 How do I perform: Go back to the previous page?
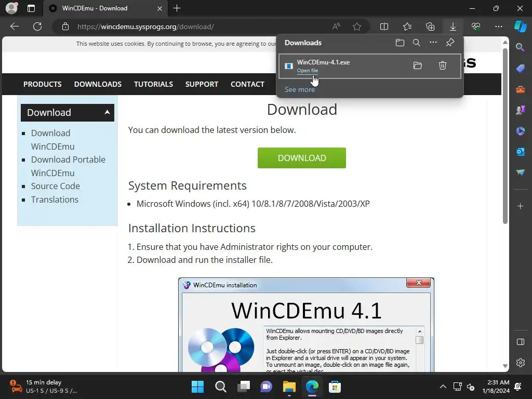15,26
